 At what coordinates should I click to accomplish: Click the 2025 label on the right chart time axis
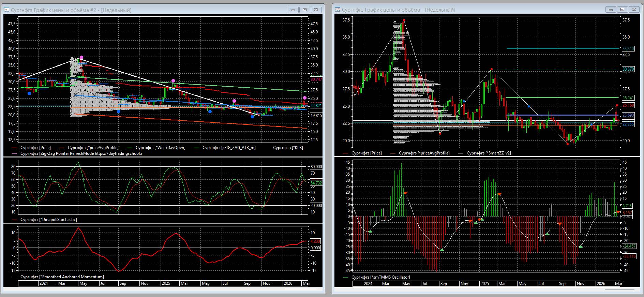point(484,284)
